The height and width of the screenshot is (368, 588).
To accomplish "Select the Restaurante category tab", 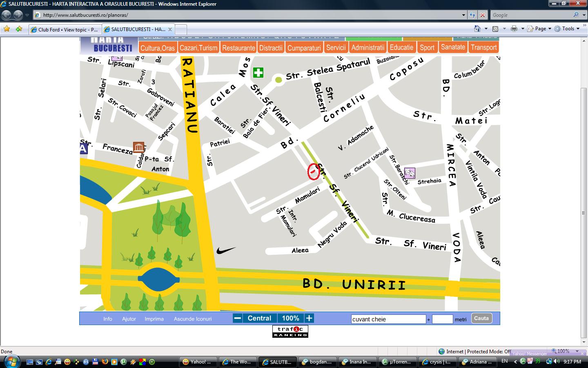I will tap(238, 48).
